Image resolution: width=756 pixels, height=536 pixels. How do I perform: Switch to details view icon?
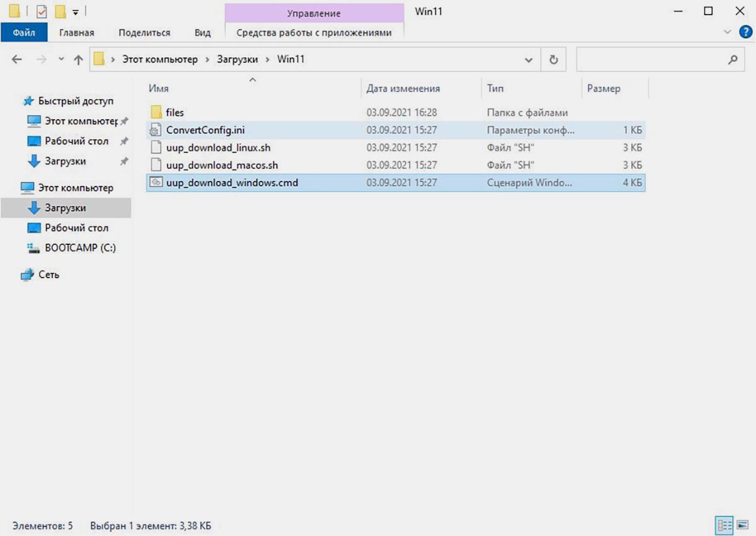(724, 525)
